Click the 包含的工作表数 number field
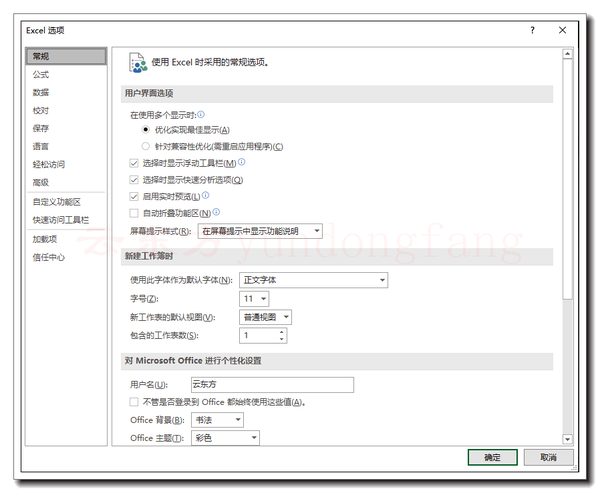The width and height of the screenshot is (600, 493). (x=259, y=335)
